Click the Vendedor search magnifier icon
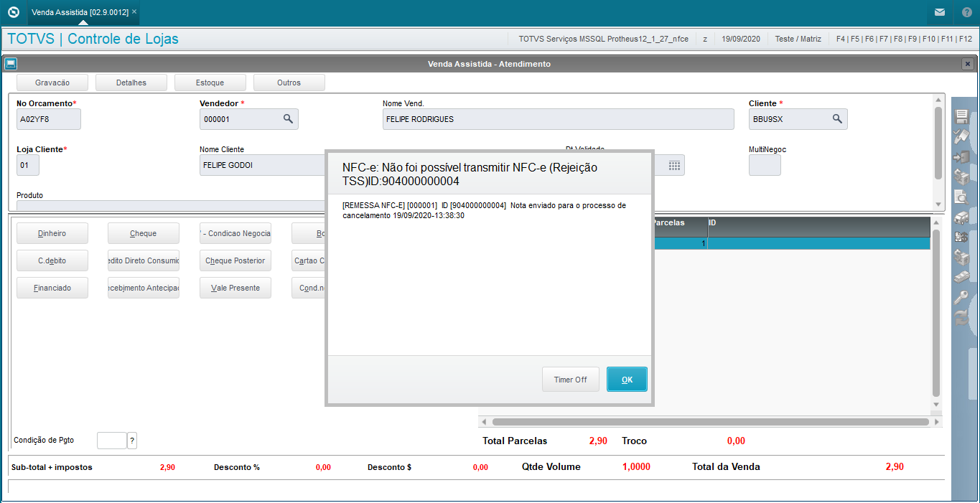 [288, 119]
